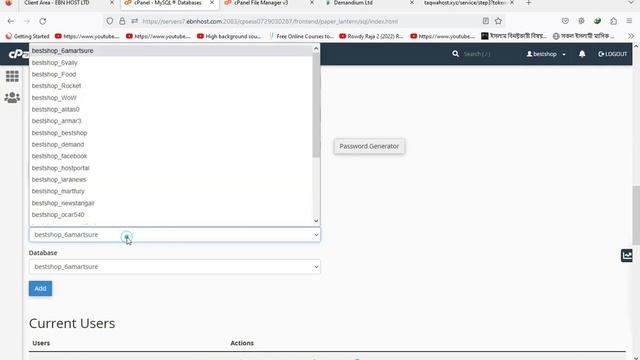Viewport: 640px width, 360px height.
Task: Close the Client Area - EBN HOST tab
Action: [x=112, y=3]
